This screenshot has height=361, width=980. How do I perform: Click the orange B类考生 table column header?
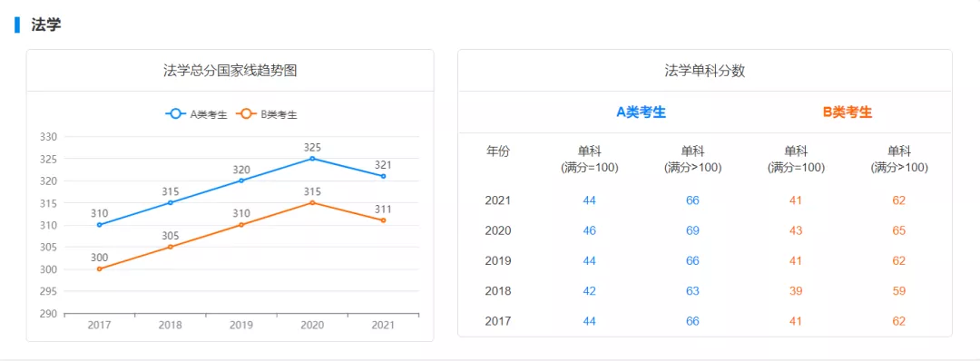(847, 112)
